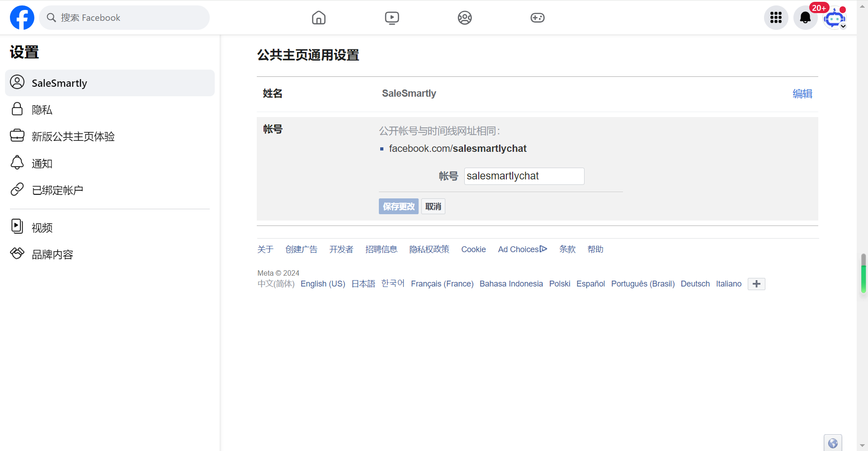Click the salesmartlychat account input field
This screenshot has height=451, width=868.
click(x=524, y=176)
